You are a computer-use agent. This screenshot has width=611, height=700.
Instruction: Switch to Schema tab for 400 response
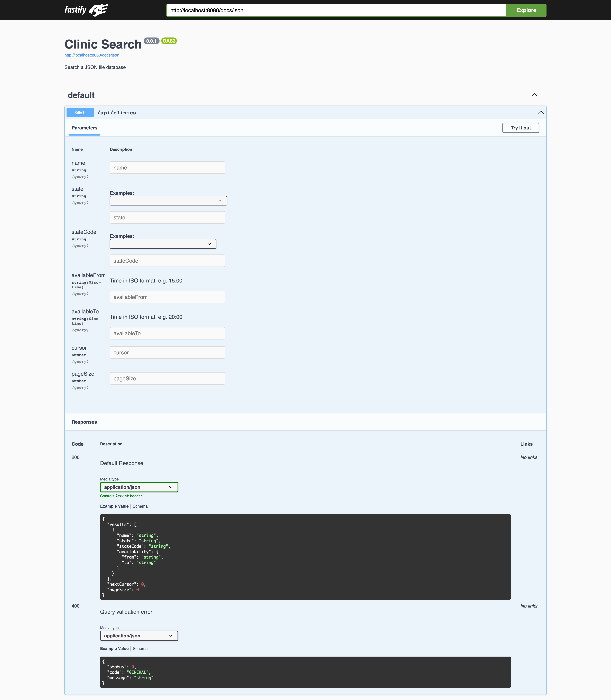pos(140,649)
